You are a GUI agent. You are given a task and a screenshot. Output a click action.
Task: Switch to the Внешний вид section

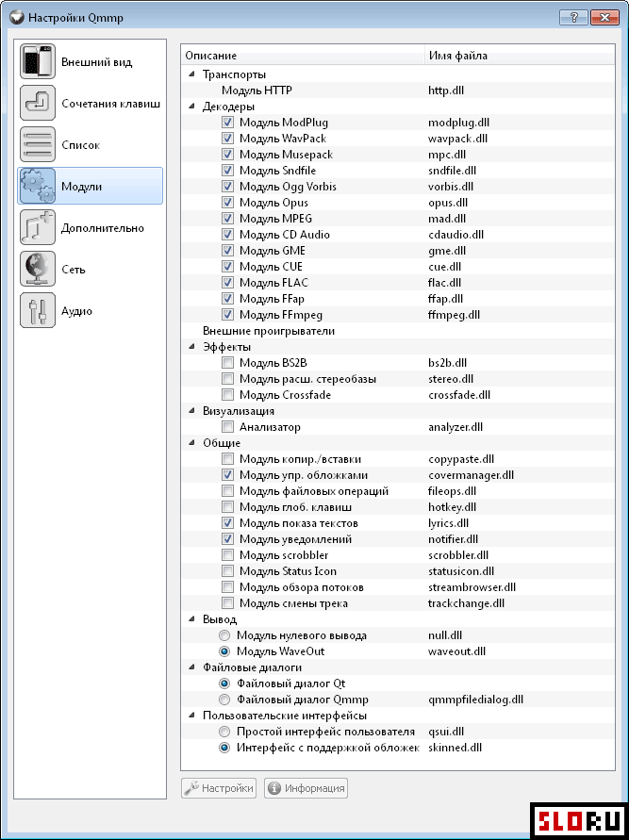point(90,61)
